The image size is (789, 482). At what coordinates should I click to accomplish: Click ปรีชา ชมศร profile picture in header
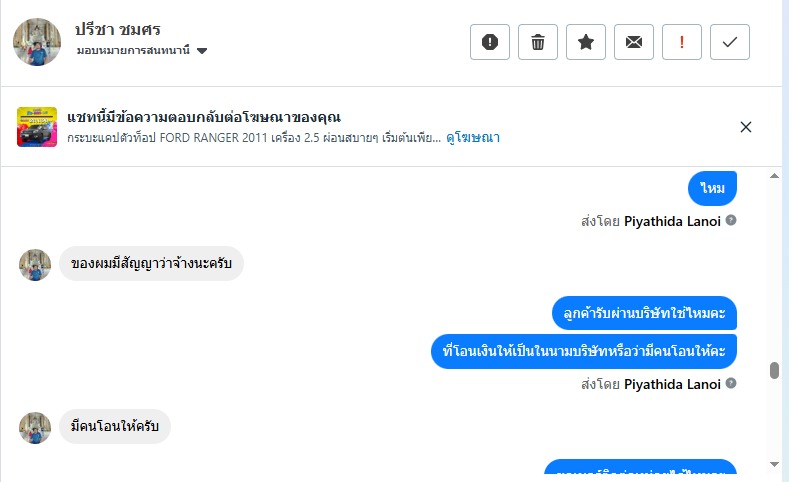pos(37,42)
